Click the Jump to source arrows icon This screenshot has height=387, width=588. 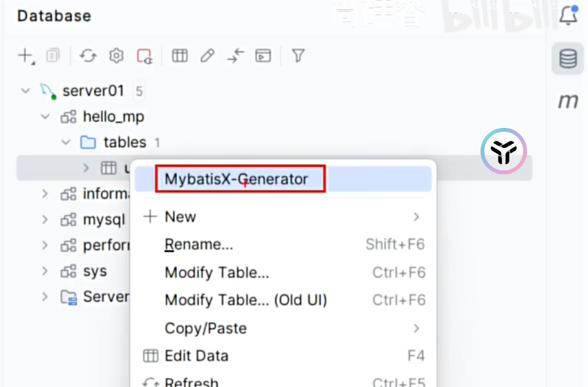tap(235, 56)
